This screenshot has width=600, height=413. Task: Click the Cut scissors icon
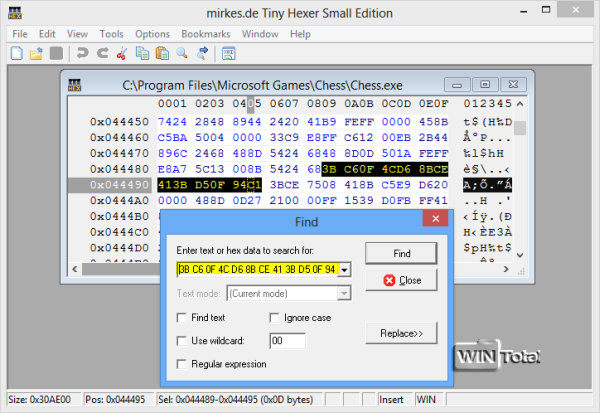121,52
